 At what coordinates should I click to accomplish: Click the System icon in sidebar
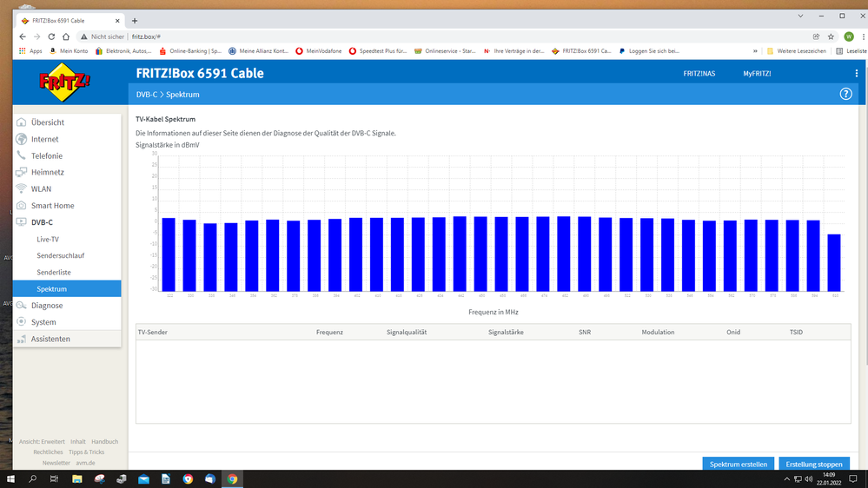[21, 321]
